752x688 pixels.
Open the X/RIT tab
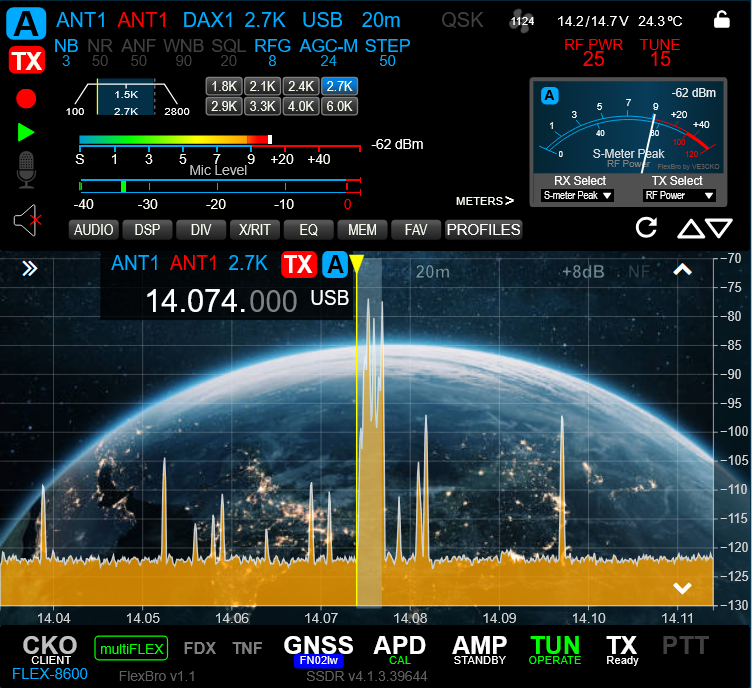coord(255,230)
